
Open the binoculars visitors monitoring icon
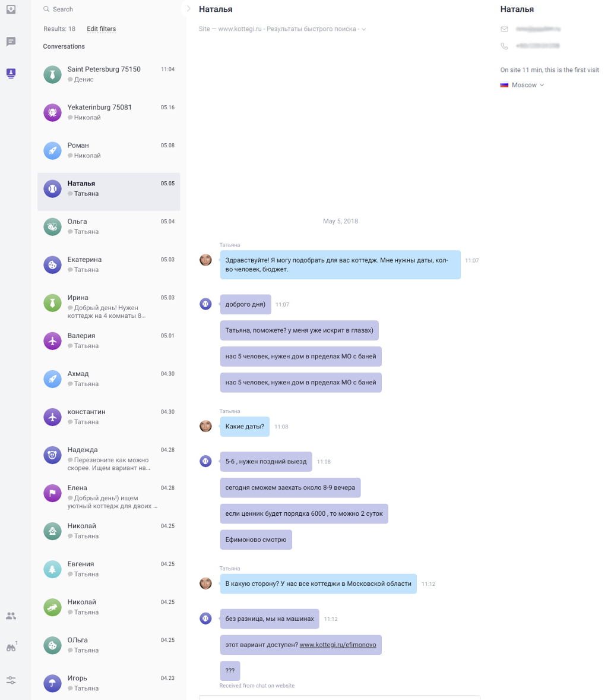point(11,647)
